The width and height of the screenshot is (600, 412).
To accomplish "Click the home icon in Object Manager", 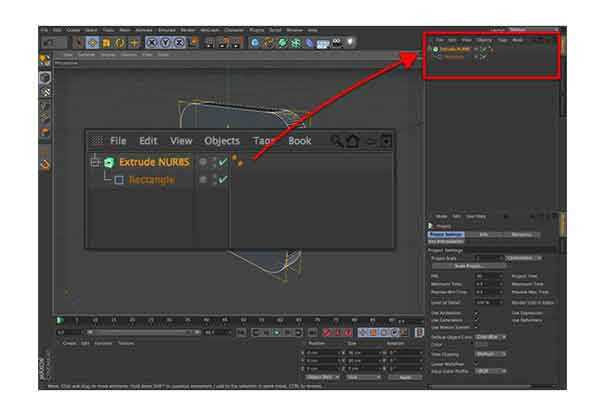I will (x=353, y=141).
